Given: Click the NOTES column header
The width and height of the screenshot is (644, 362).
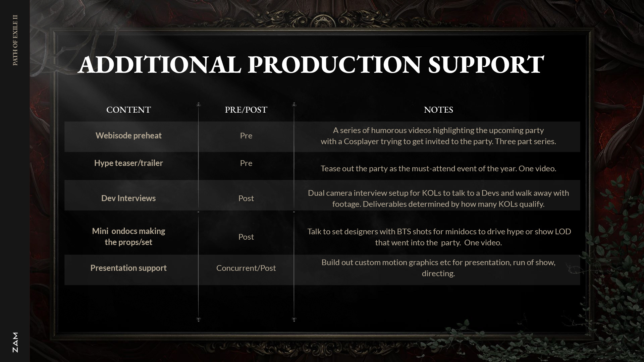Looking at the screenshot, I should 438,110.
